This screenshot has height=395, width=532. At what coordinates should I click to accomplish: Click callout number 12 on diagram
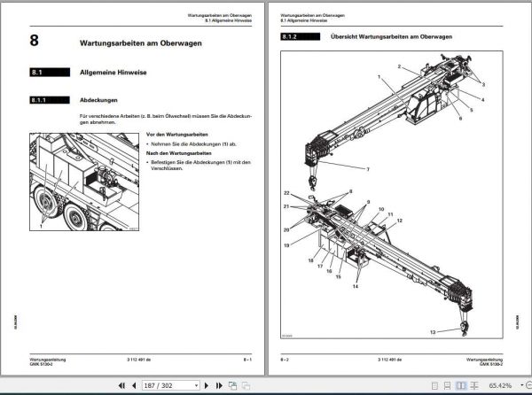tap(399, 221)
